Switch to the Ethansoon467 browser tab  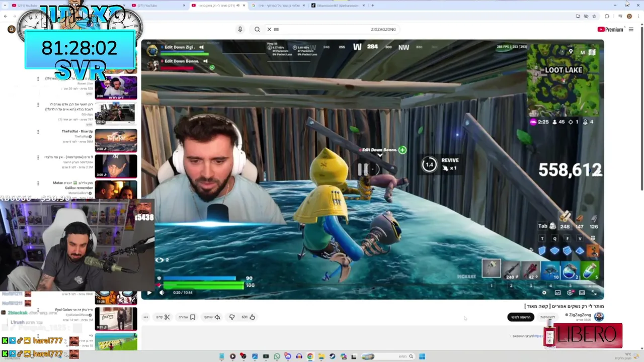click(x=337, y=6)
